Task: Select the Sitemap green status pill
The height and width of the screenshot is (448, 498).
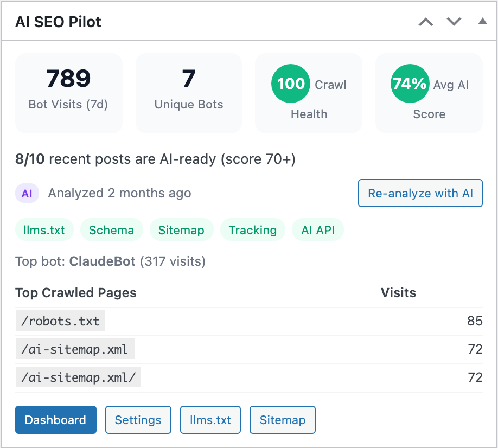Action: coord(181,229)
